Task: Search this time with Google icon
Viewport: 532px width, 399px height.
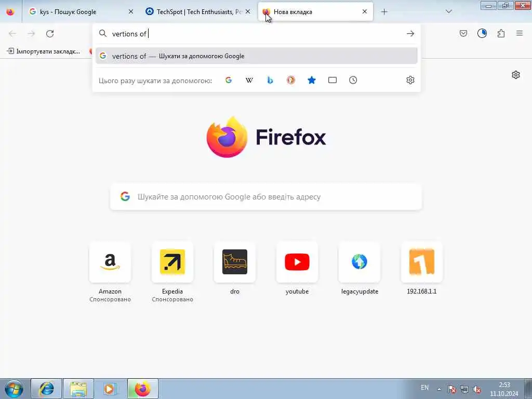Action: coord(229,80)
